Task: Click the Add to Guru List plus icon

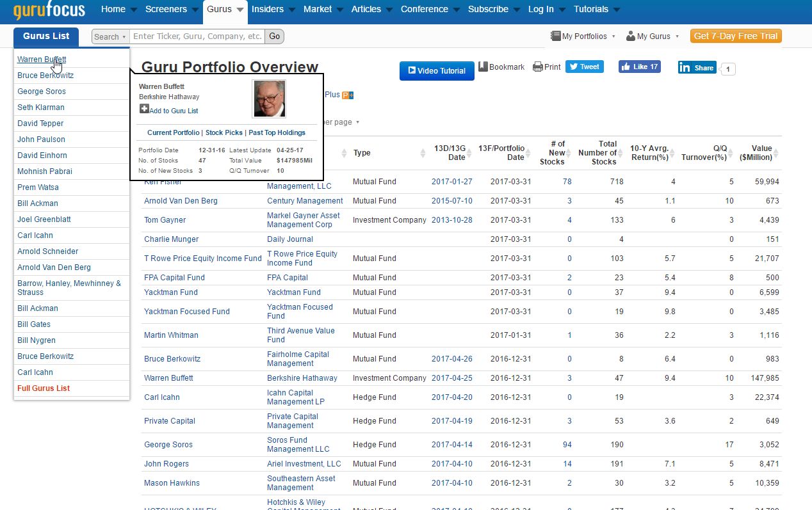Action: (144, 109)
